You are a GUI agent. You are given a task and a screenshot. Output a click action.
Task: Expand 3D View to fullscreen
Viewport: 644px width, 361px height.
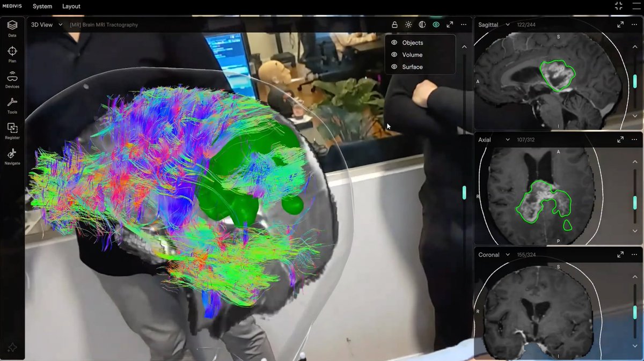click(450, 25)
